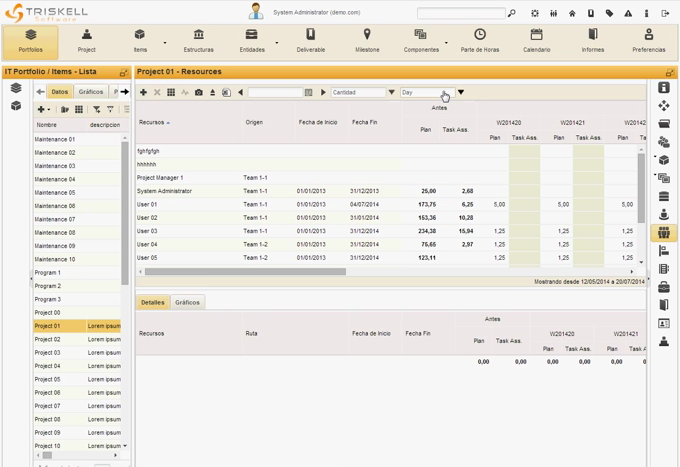Image resolution: width=680 pixels, height=467 pixels.
Task: Open the Estructuras module
Action: (x=199, y=42)
